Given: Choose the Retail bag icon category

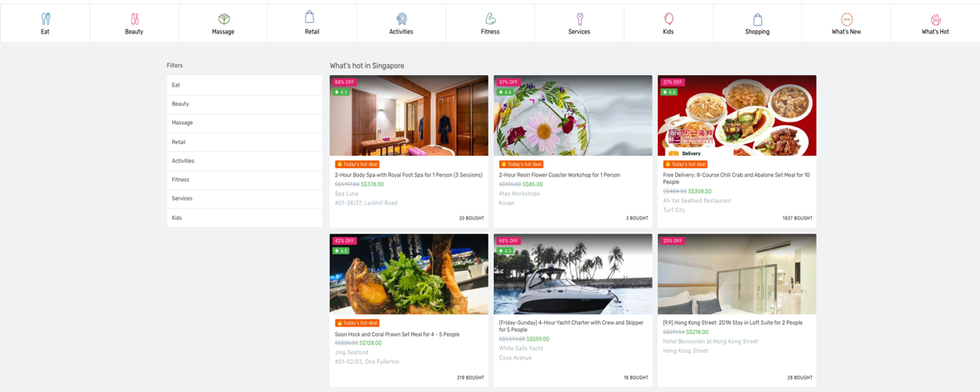Looking at the screenshot, I should (312, 17).
